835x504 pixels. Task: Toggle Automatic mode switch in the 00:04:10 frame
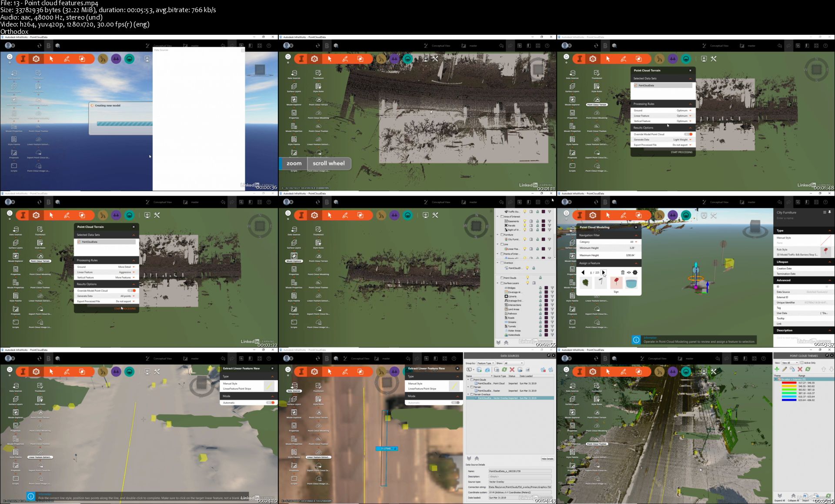[x=271, y=403]
